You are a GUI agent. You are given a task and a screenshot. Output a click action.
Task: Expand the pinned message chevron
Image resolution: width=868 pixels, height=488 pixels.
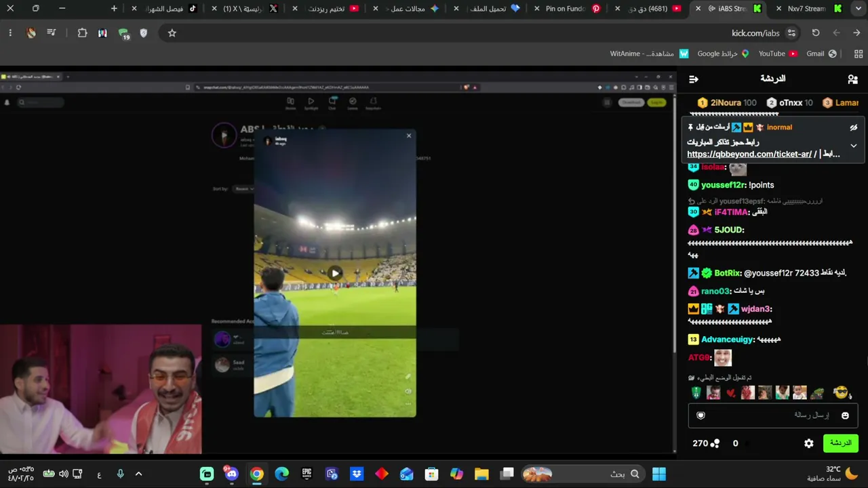(x=854, y=146)
